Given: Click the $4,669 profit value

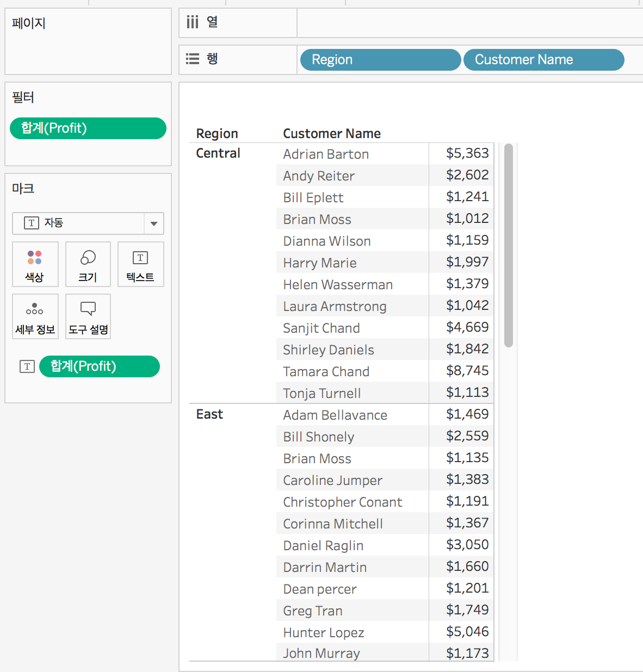Looking at the screenshot, I should (467, 327).
